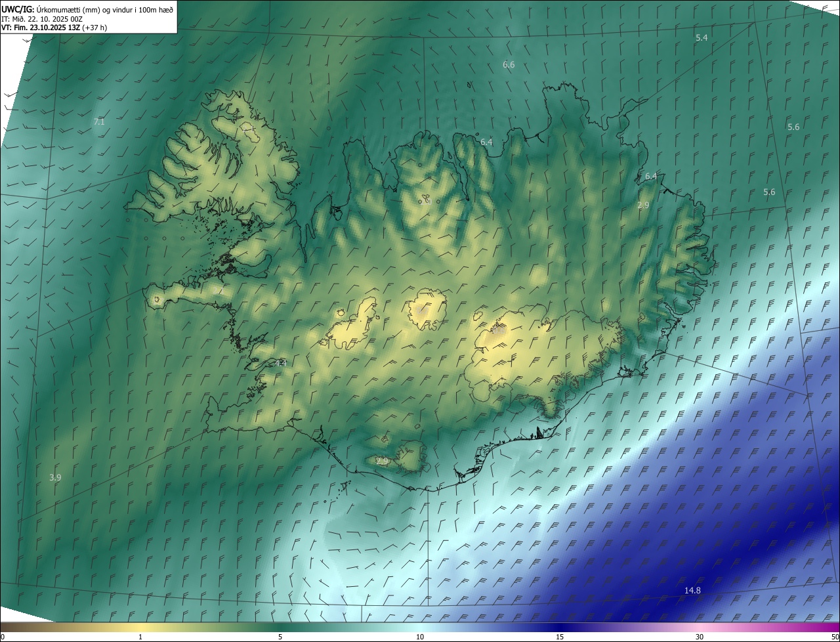Click the 5.4 value on the map
Screen dimensions: 840x642
click(702, 37)
